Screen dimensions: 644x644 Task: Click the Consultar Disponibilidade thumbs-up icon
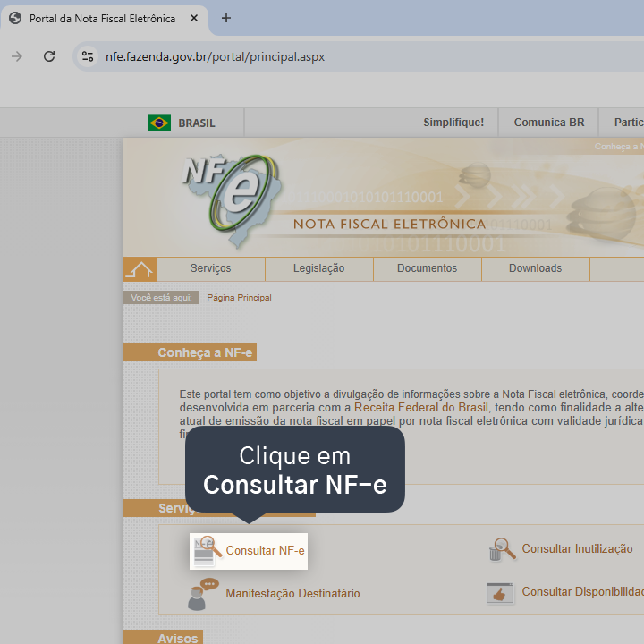tap(500, 593)
